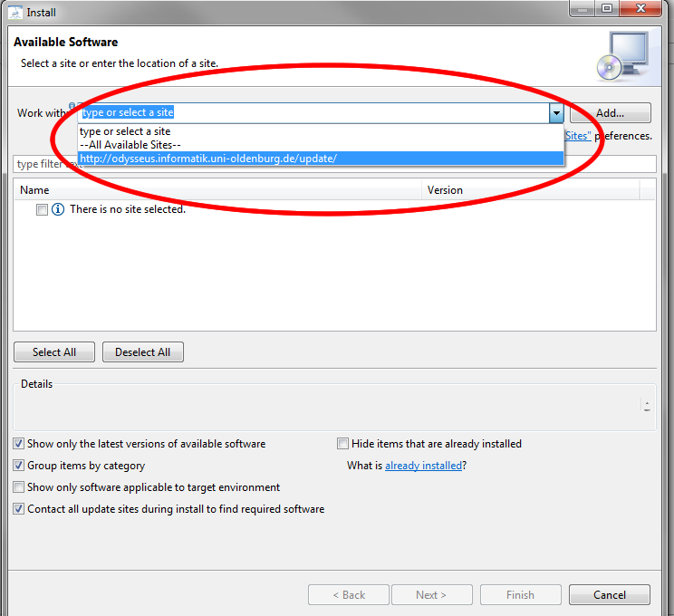Uncheck 'Group items by category' option

click(19, 466)
